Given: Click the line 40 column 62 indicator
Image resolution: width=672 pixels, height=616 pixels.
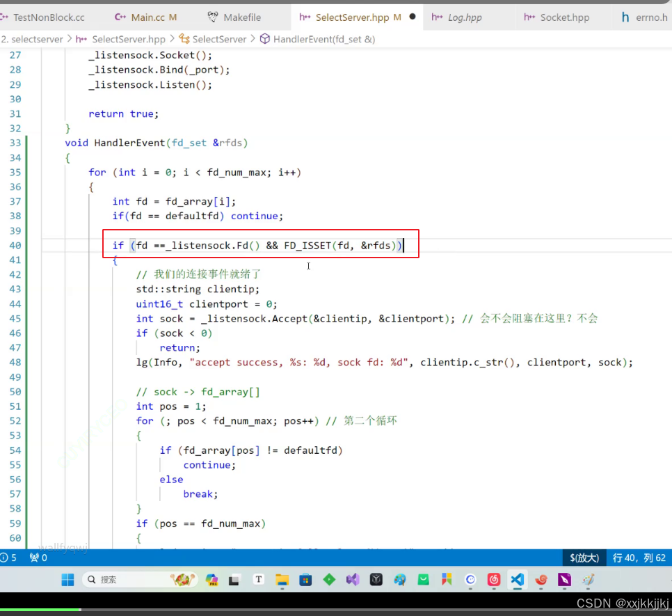Looking at the screenshot, I should pyautogui.click(x=639, y=558).
